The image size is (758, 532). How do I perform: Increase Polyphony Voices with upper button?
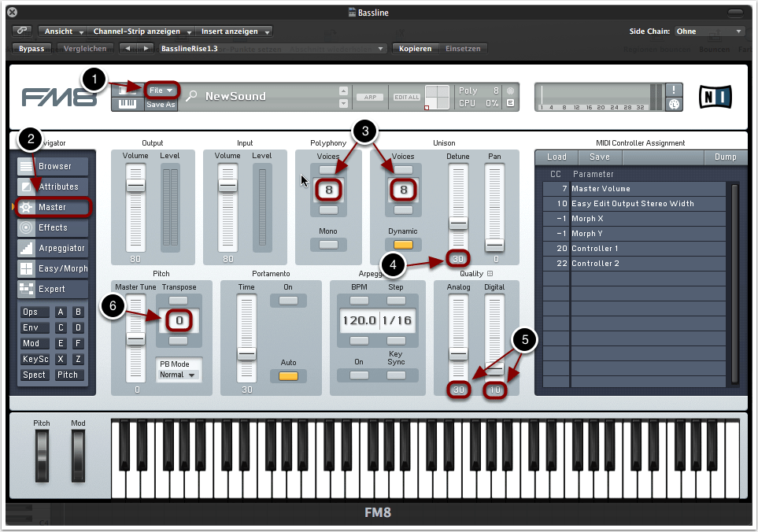click(328, 170)
